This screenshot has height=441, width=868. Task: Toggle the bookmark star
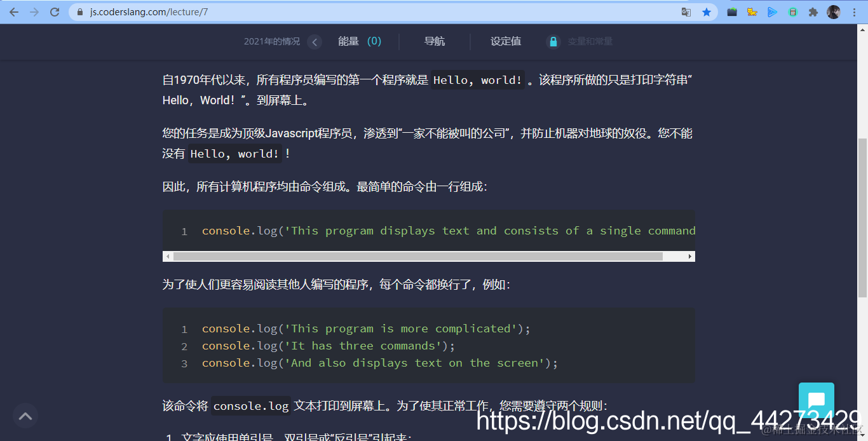pyautogui.click(x=706, y=12)
